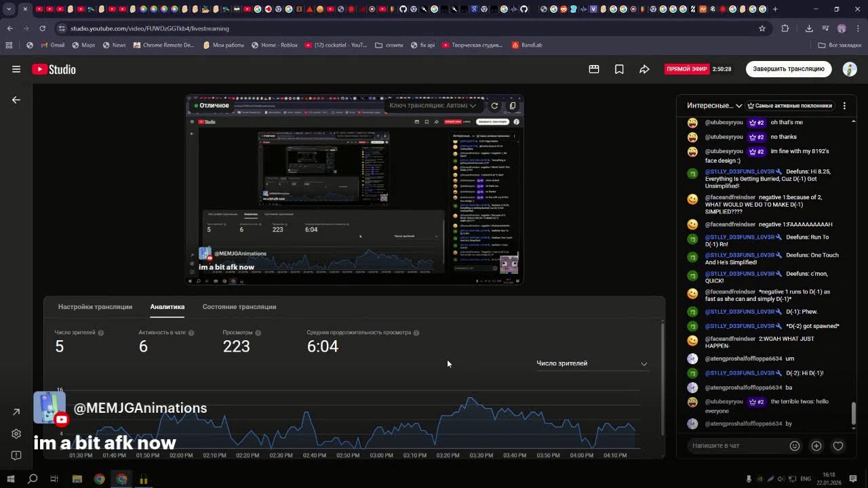The height and width of the screenshot is (488, 868).
Task: Switch to Настройки трансляции tab
Action: tap(95, 307)
